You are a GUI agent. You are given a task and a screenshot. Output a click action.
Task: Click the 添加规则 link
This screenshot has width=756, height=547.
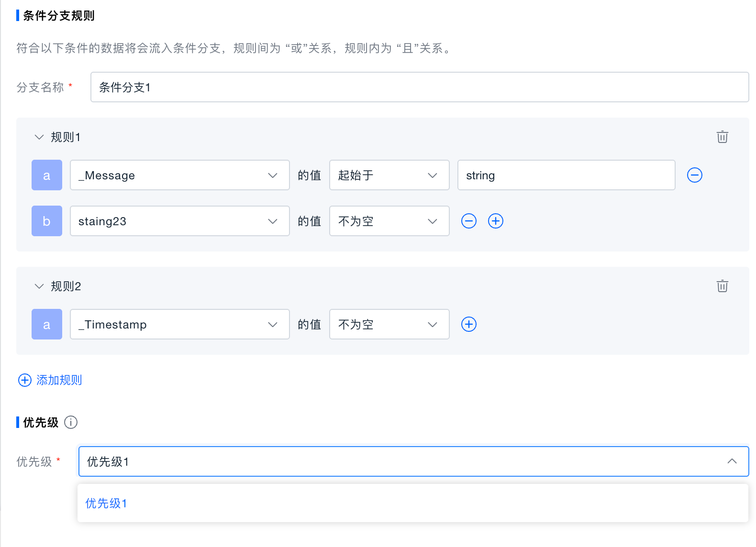59,380
